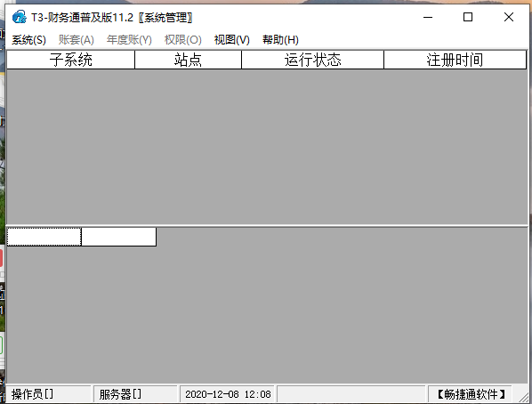Select the first empty cell in lower grid
Image resolution: width=532 pixels, height=404 pixels.
click(x=44, y=237)
